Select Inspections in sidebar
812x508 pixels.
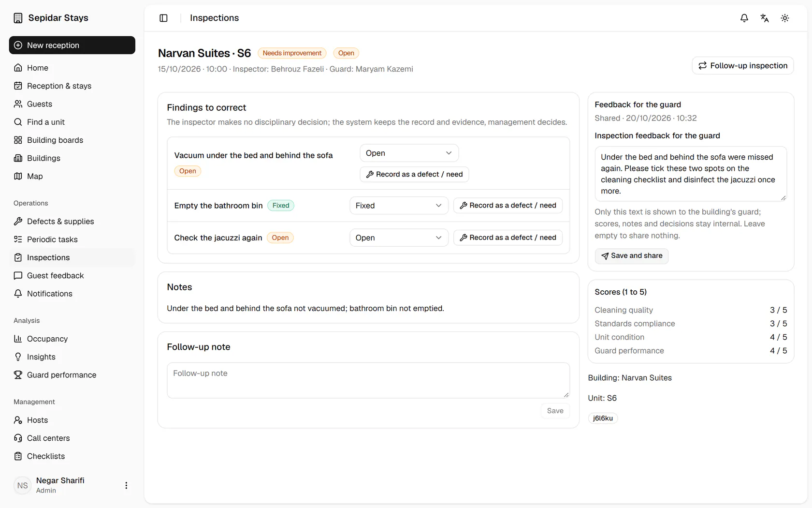pos(72,257)
